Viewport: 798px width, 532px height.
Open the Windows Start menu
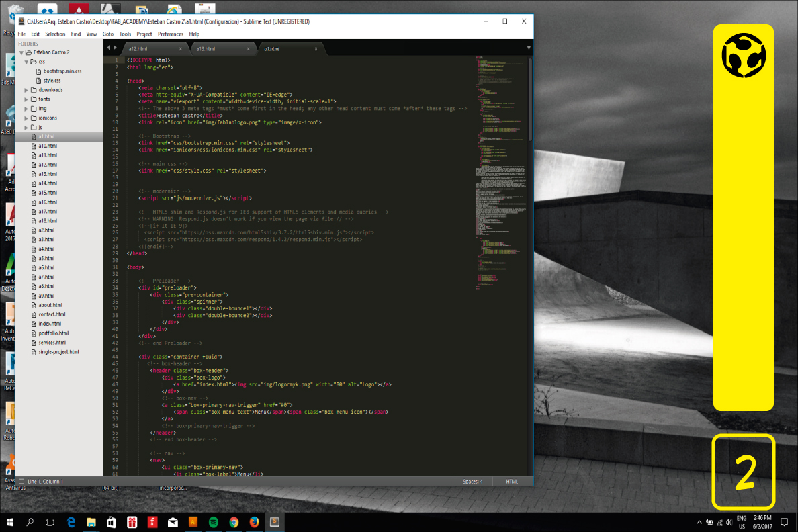point(9,522)
